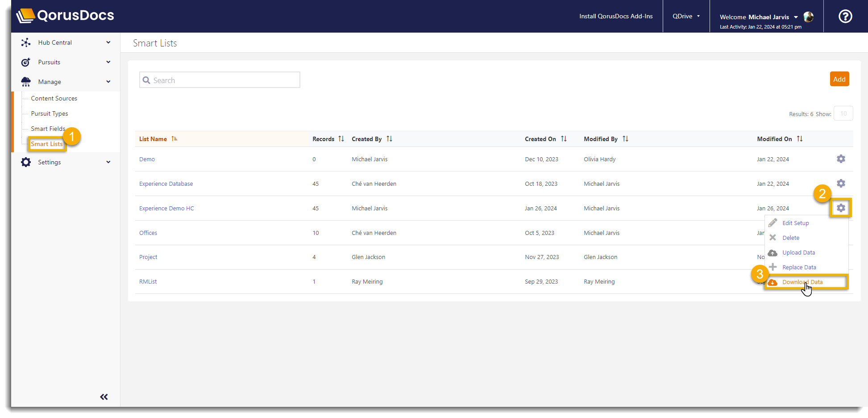Open the QDrive dropdown
This screenshot has height=418, width=868.
[x=686, y=16]
